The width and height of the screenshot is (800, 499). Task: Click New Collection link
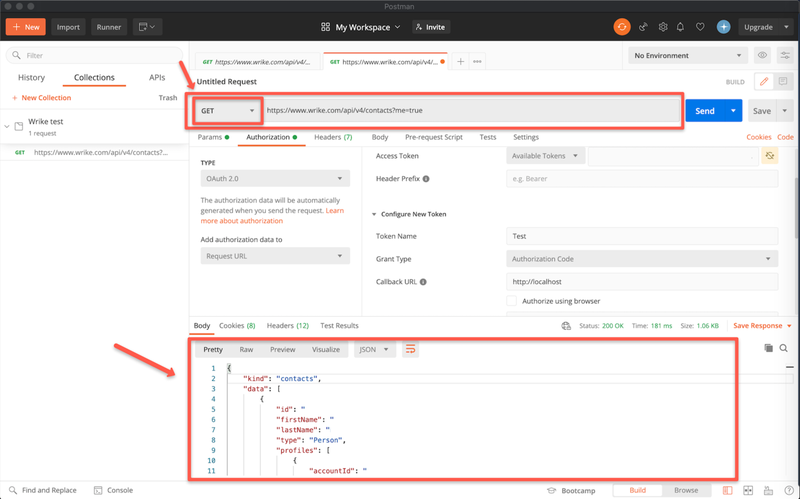(41, 97)
